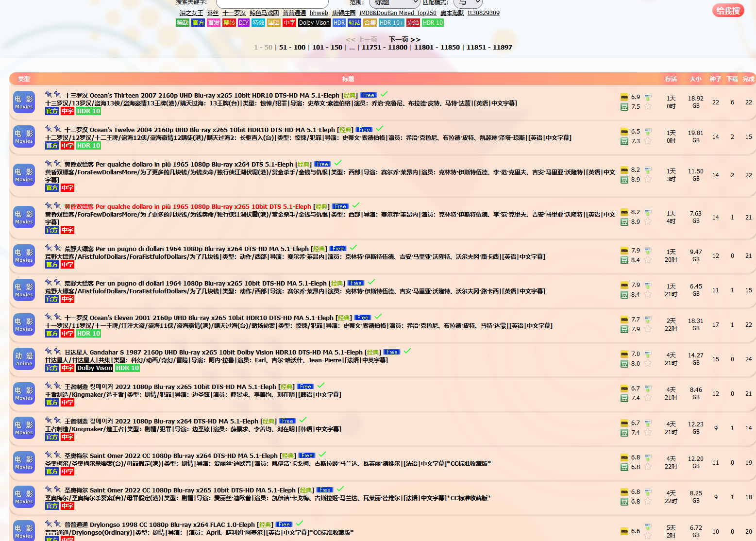Open Ocean's Thirteen 2007 2160p torrent title
The width and height of the screenshot is (756, 541).
coord(202,95)
